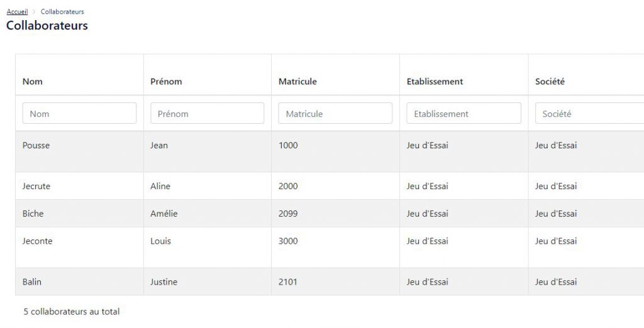644x328 pixels.
Task: Click the first name Louis cell
Action: (x=208, y=248)
